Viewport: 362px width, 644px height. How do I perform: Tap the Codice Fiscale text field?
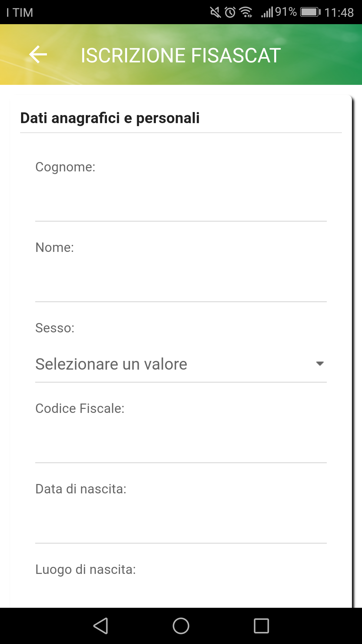pyautogui.click(x=181, y=446)
